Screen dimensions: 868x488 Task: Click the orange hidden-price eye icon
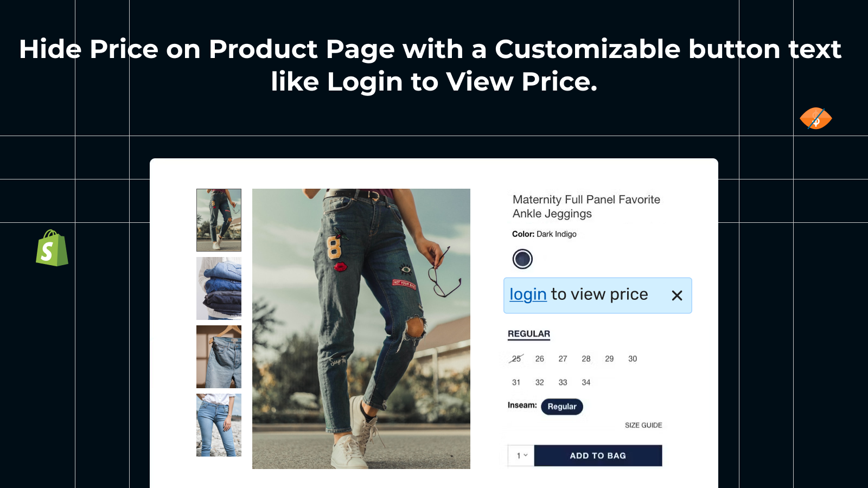pos(815,118)
